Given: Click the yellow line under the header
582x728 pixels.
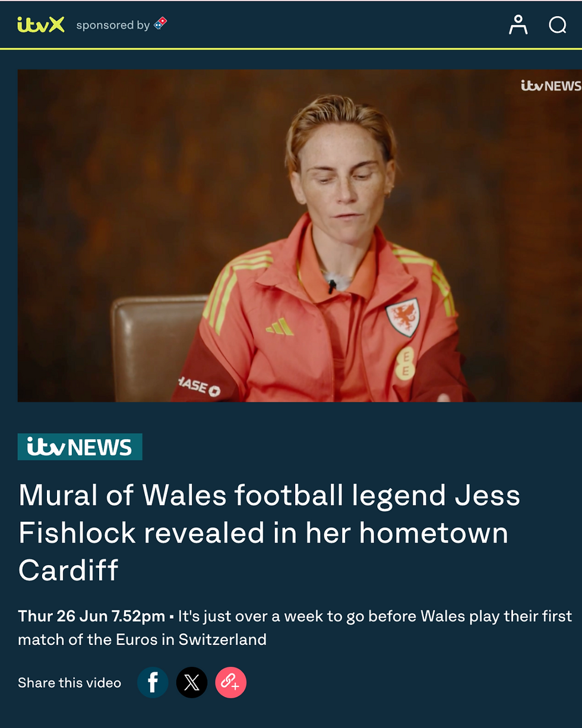Looking at the screenshot, I should tap(291, 49).
